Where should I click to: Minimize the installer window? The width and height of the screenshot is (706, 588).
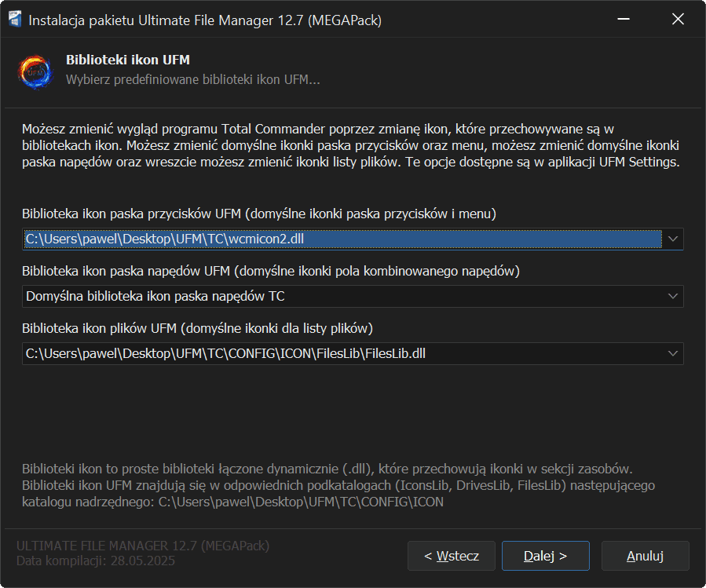point(623,20)
